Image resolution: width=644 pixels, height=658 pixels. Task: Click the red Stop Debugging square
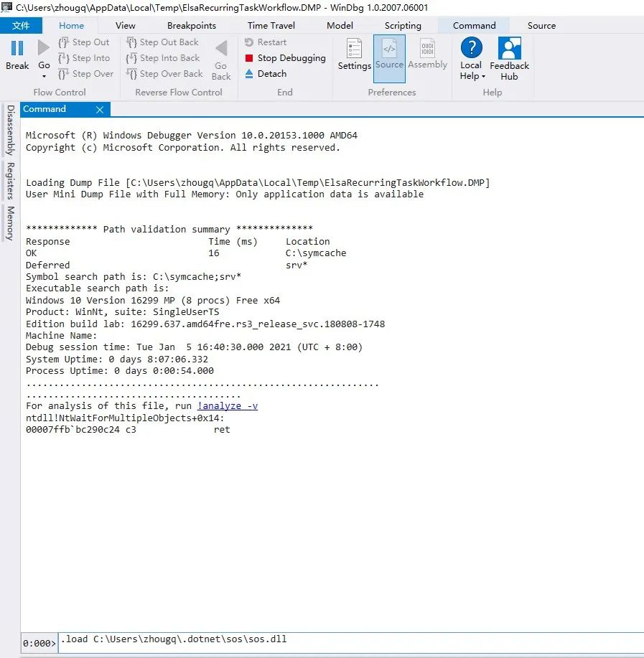(249, 58)
